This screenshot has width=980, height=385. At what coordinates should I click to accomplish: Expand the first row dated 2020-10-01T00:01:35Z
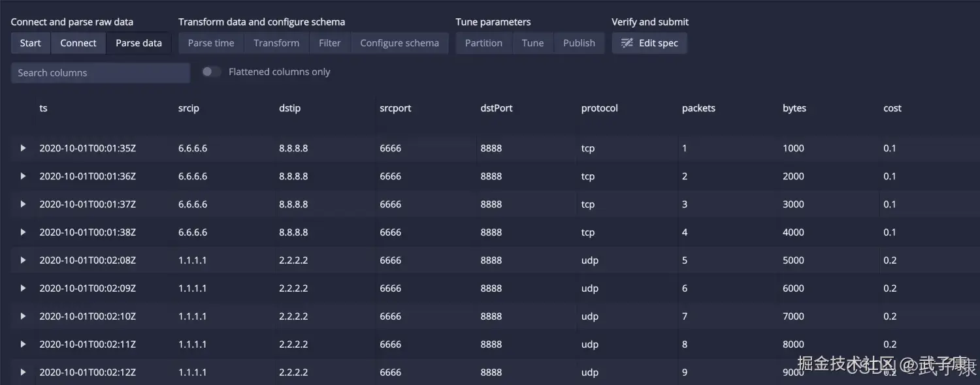click(x=23, y=148)
